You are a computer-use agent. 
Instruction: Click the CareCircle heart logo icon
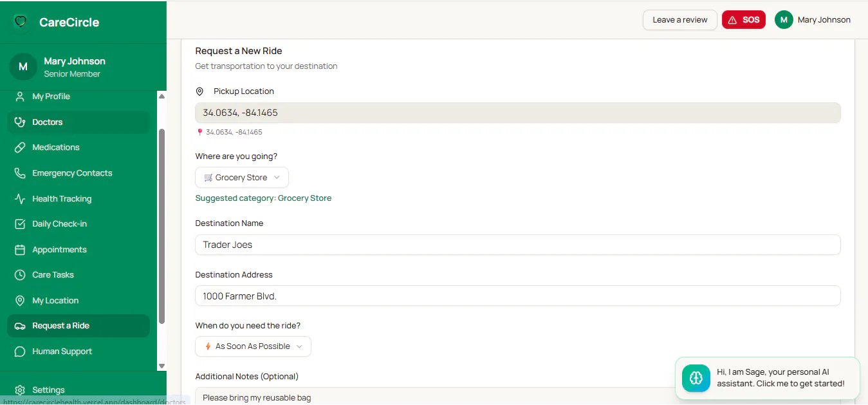[21, 22]
